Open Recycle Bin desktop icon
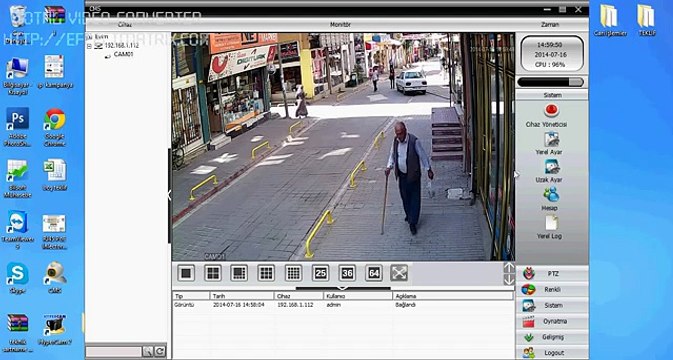The image size is (673, 360). (x=18, y=24)
